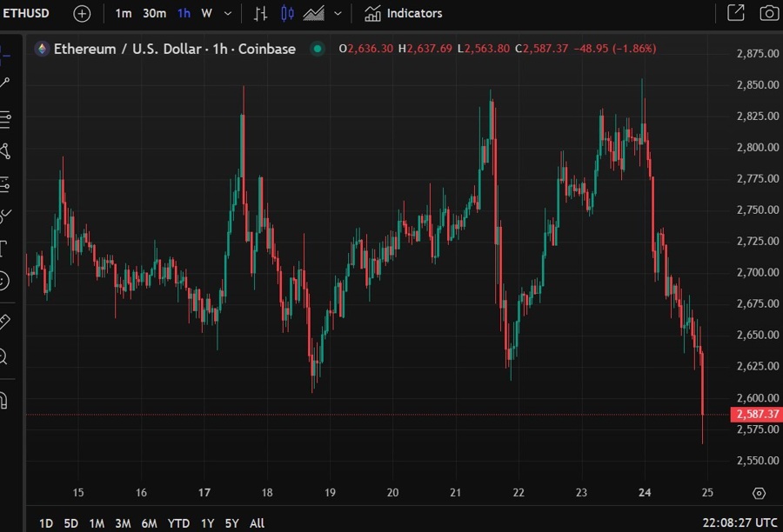This screenshot has width=783, height=532.
Task: Click the green market status dot
Action: (x=317, y=49)
